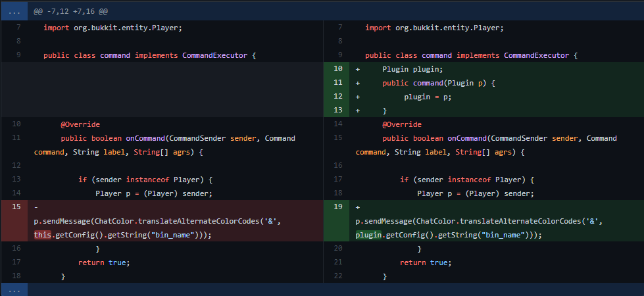Select line number 18 in the left pane
The height and width of the screenshot is (296, 644).
16,276
